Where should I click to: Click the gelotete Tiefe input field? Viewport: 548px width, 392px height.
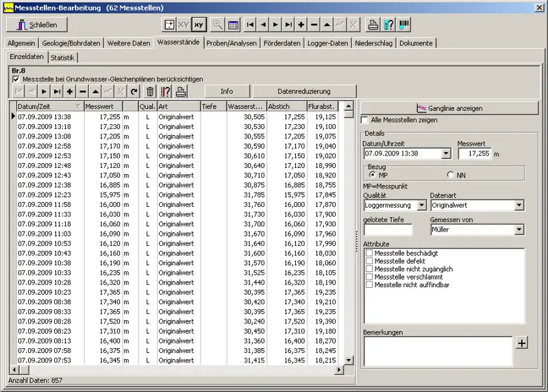(x=388, y=230)
